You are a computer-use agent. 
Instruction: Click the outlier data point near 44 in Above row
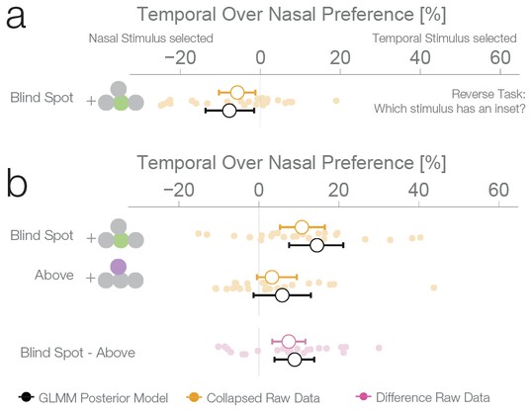[x=433, y=288]
